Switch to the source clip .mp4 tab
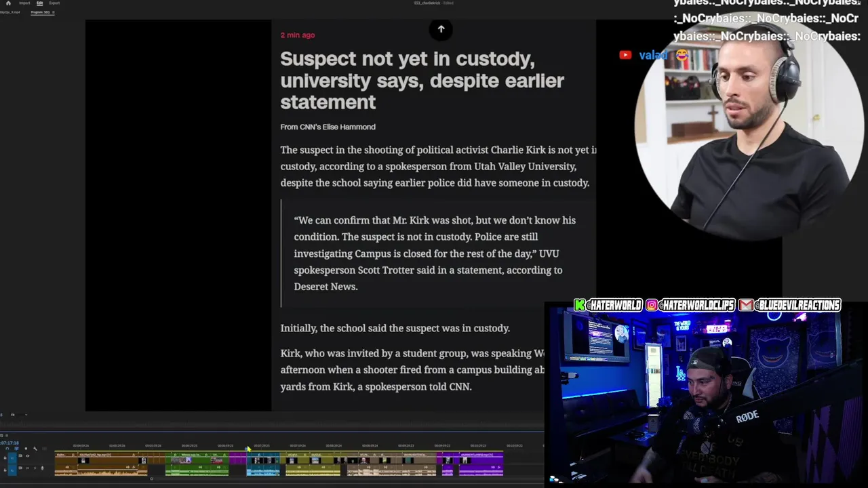 tap(9, 12)
